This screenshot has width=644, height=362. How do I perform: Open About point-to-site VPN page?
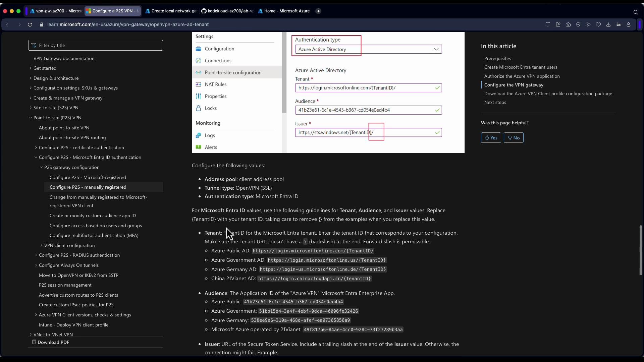64,128
